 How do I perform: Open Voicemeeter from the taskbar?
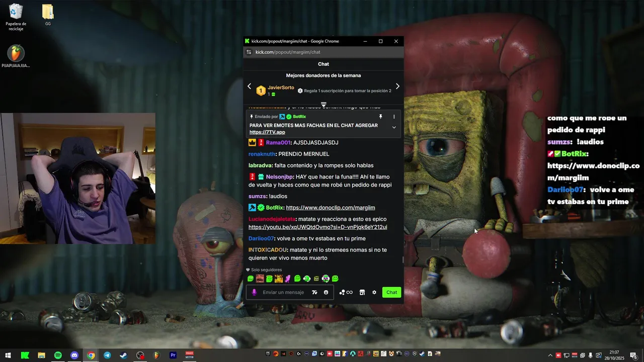click(189, 355)
